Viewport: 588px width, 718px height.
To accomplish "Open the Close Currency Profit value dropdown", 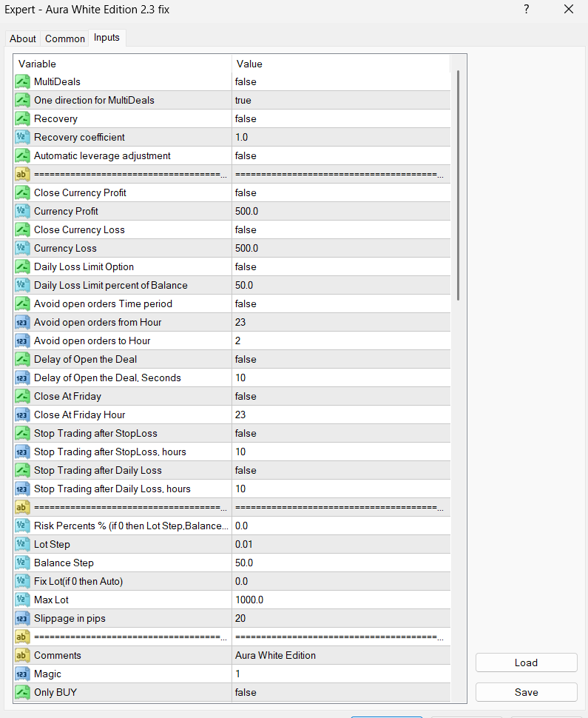I will point(340,192).
